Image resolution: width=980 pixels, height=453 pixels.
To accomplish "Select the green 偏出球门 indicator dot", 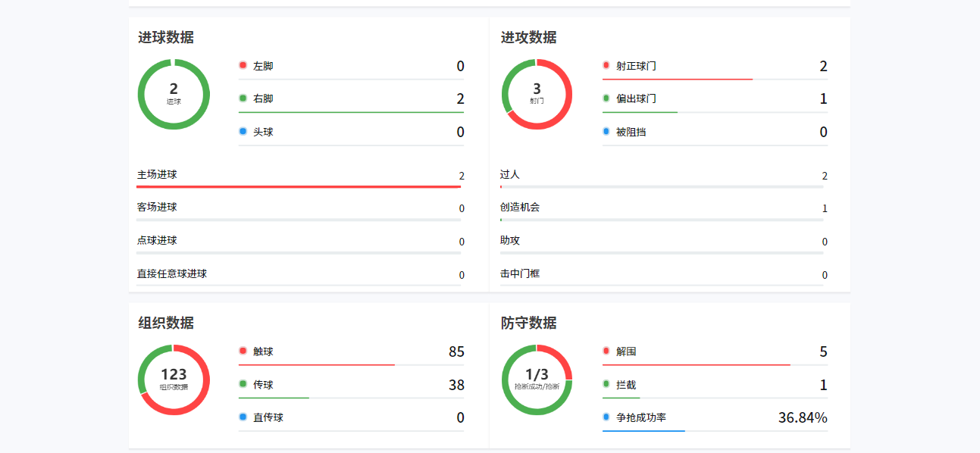I will 606,98.
